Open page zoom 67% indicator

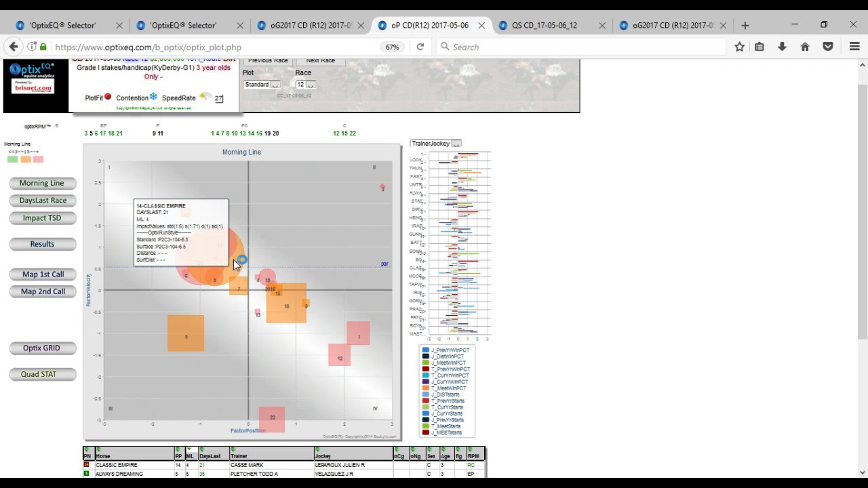[x=392, y=47]
